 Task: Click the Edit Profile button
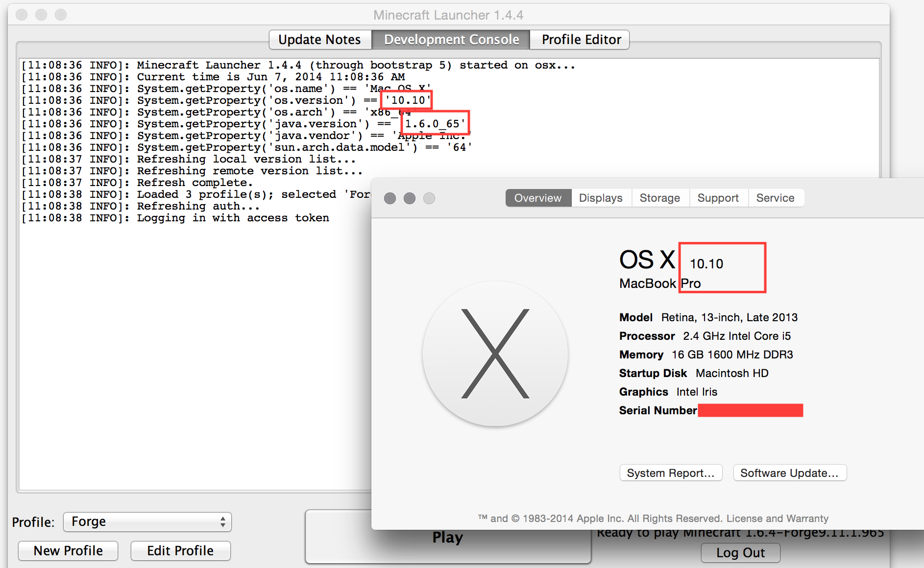pos(180,551)
